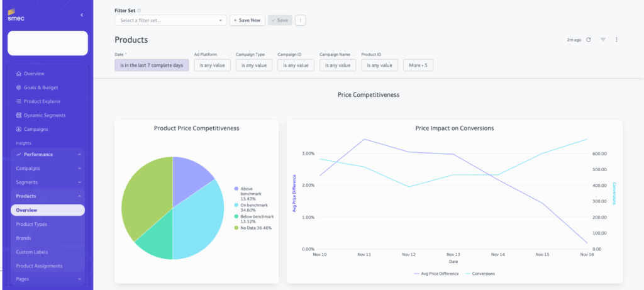Image resolution: width=644 pixels, height=290 pixels.
Task: Toggle Avg Price Difference series in legend
Action: coord(435,274)
